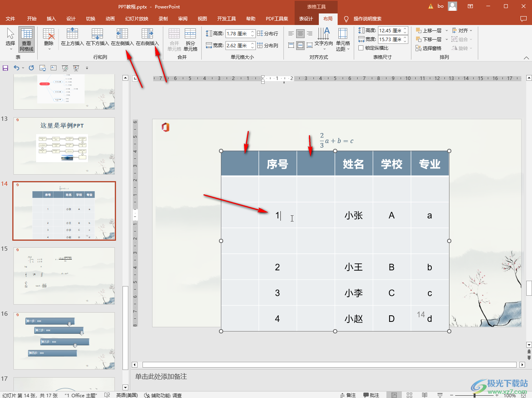Open Cell Margins (单元格边距) dropdown
Image resolution: width=532 pixels, height=398 pixels.
tap(343, 39)
